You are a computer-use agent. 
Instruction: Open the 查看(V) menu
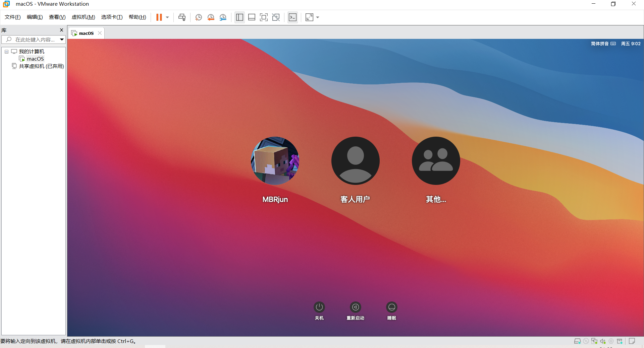point(57,17)
